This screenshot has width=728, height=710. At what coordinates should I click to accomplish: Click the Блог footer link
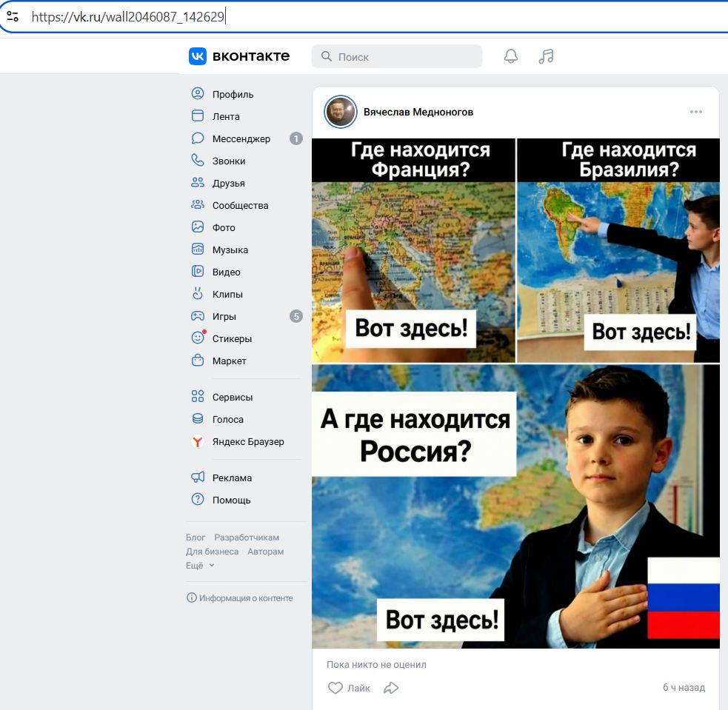tap(196, 537)
